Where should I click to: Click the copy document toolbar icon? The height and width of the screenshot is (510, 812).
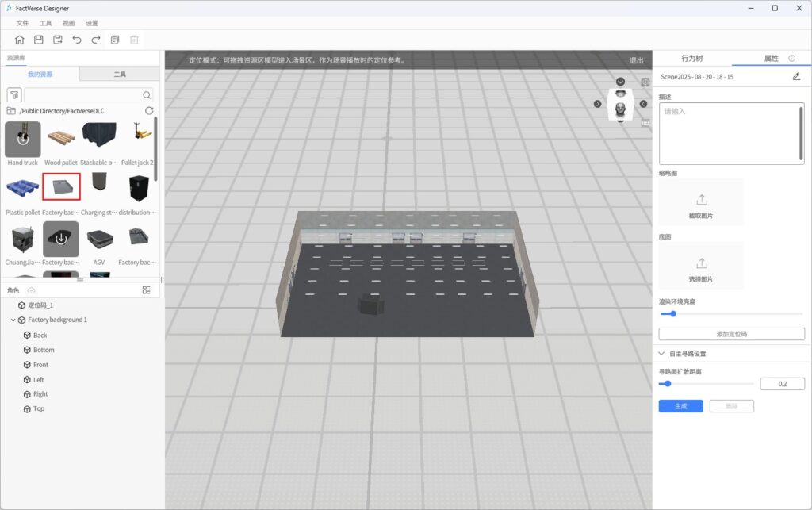[x=115, y=40]
